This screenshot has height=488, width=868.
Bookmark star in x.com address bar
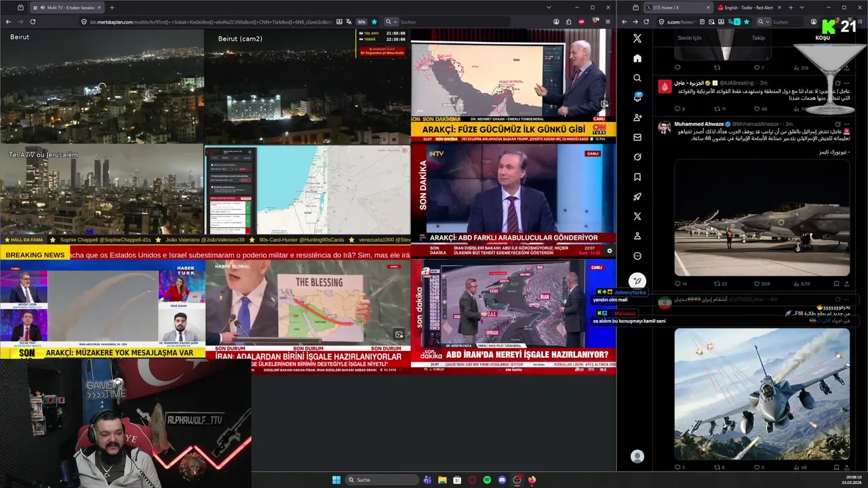pos(747,22)
